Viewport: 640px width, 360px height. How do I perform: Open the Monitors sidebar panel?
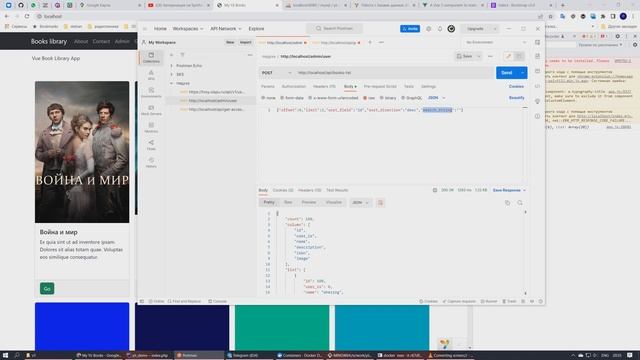(x=151, y=127)
